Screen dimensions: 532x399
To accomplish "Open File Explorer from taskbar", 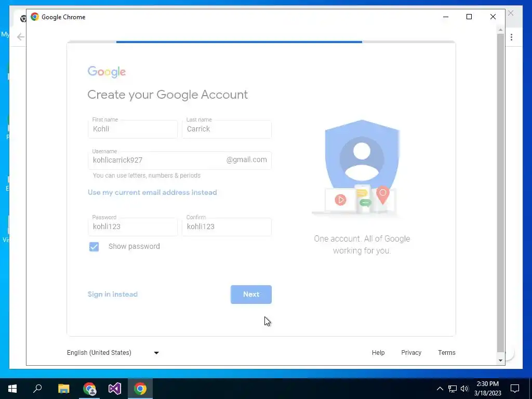I will tap(63, 389).
